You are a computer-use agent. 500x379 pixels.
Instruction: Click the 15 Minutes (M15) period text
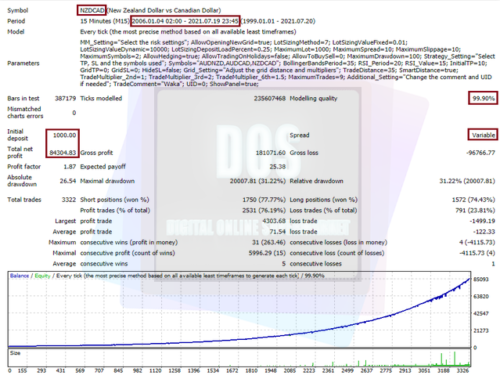pos(105,21)
